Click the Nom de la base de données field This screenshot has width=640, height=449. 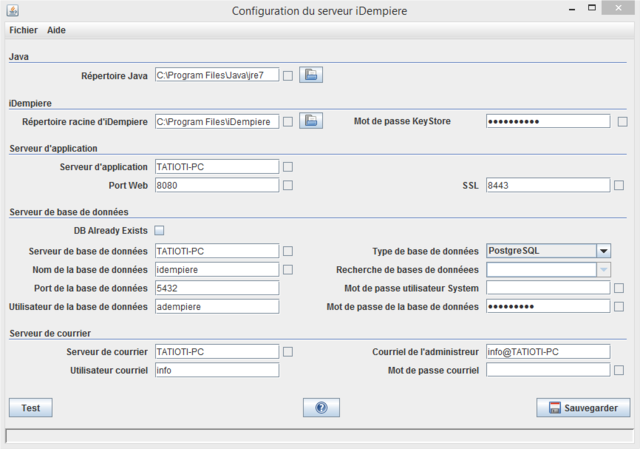[216, 270]
